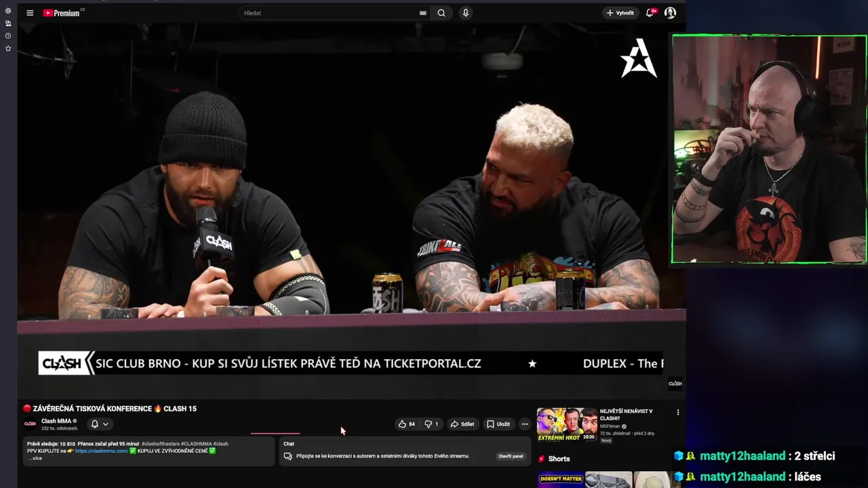Like the video with thumbs up
The width and height of the screenshot is (868, 488).
pyautogui.click(x=407, y=424)
